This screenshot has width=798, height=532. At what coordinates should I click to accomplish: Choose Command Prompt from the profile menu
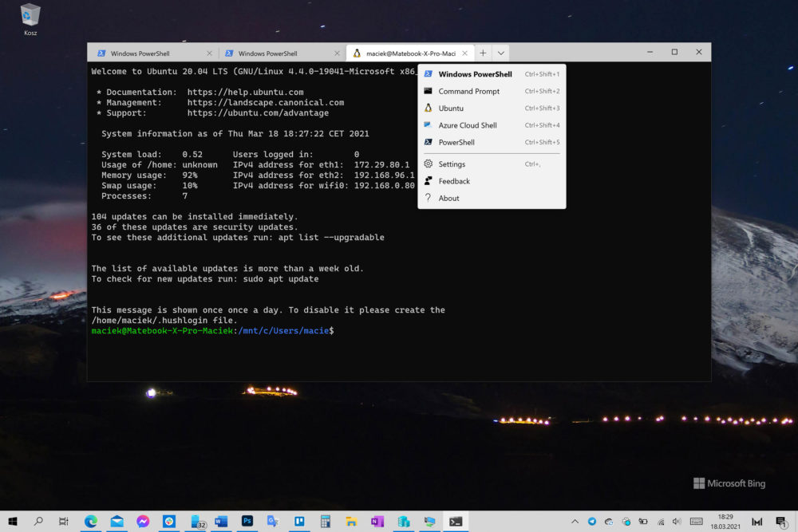pos(492,91)
